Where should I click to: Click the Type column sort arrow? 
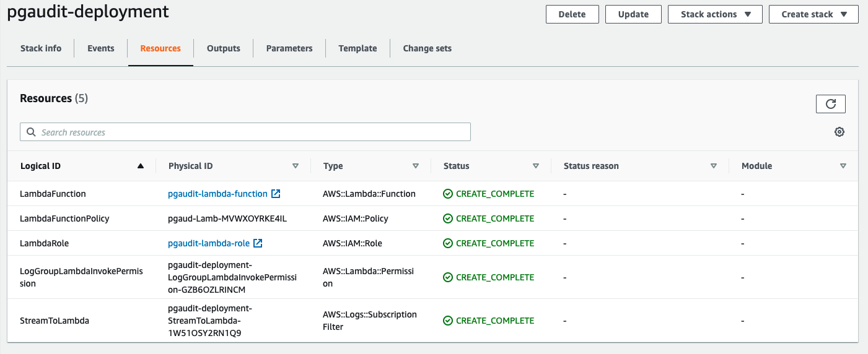pyautogui.click(x=416, y=166)
